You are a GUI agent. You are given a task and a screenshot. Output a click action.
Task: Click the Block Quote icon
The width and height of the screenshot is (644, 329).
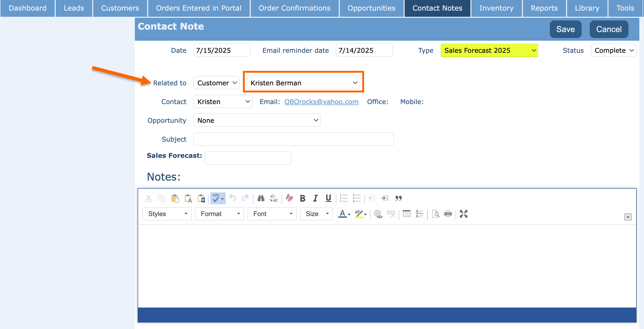pyautogui.click(x=398, y=198)
